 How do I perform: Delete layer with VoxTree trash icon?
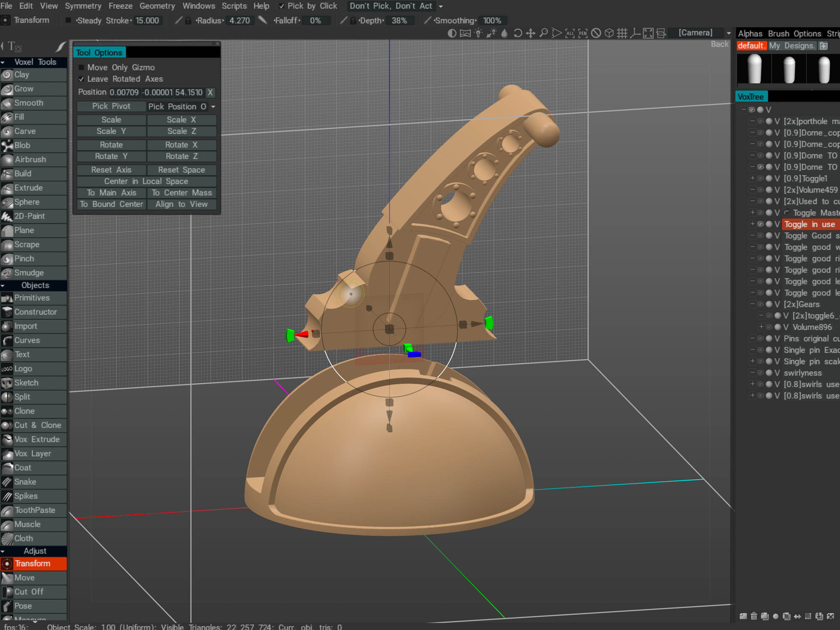click(x=754, y=616)
